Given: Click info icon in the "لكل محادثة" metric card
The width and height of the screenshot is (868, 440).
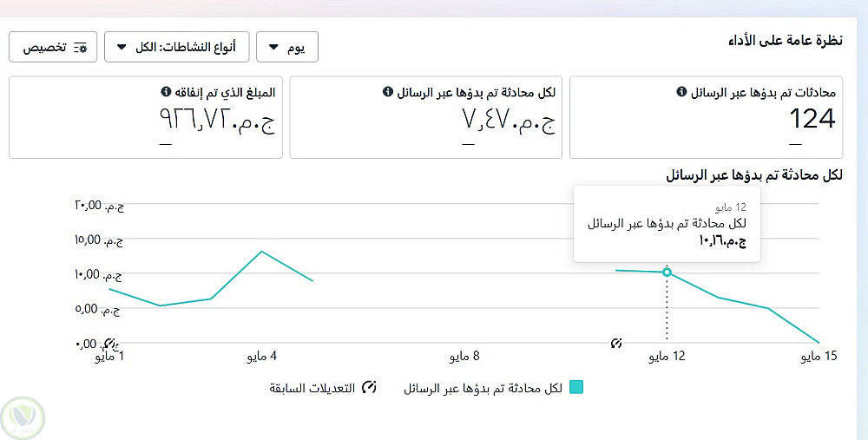Looking at the screenshot, I should 387,92.
